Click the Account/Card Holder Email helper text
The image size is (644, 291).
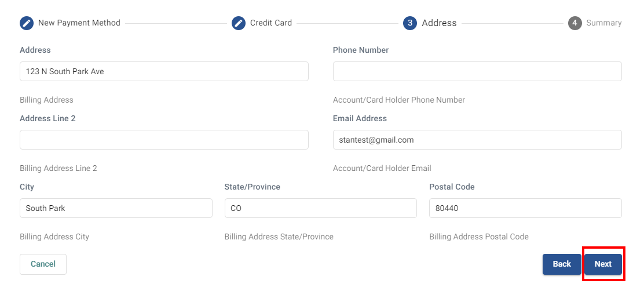coord(382,168)
